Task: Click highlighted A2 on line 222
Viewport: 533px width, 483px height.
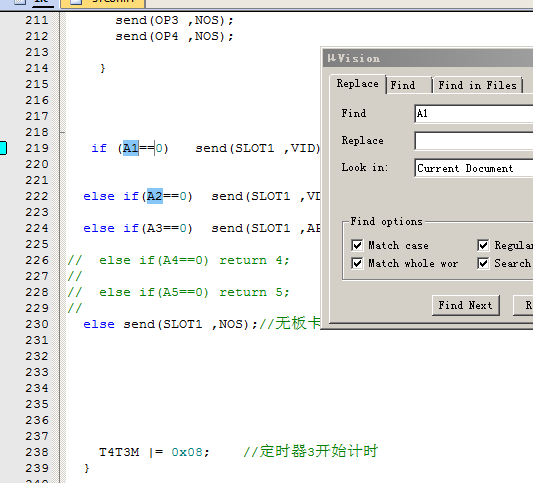Action: click(x=155, y=196)
